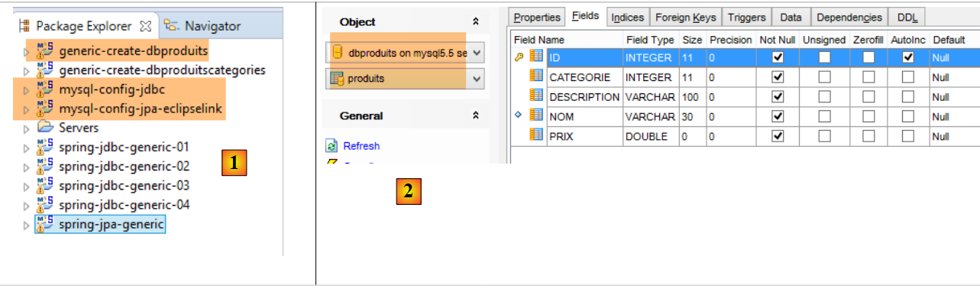Viewport: 980px width, 286px height.
Task: Click the mysql-config-jdbc project icon
Action: (x=45, y=89)
